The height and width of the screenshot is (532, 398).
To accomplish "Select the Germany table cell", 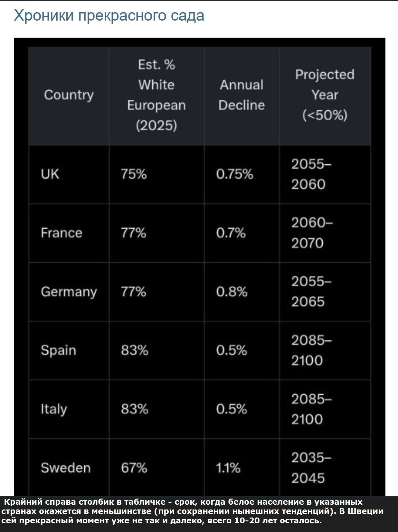I will click(x=69, y=292).
